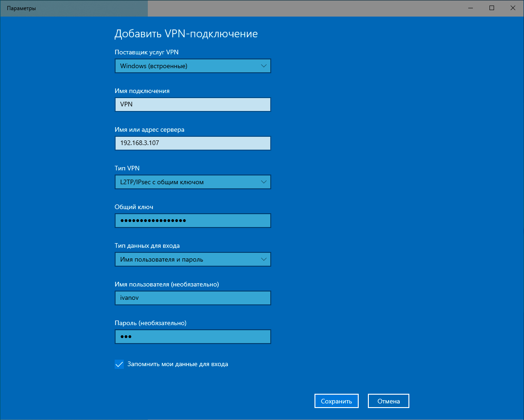Click the chevron arrow beside "Имя пользователя и пароль"
Image resolution: width=524 pixels, height=420 pixels.
click(263, 259)
